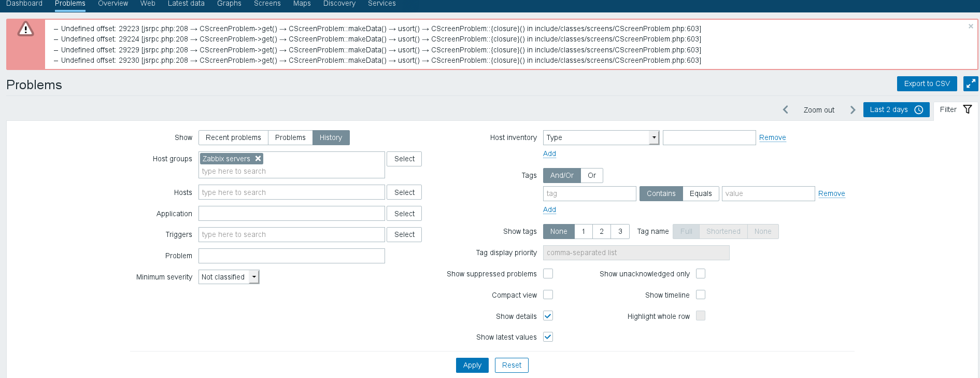Uncheck the Show details checkbox
This screenshot has height=378, width=980.
[x=548, y=316]
